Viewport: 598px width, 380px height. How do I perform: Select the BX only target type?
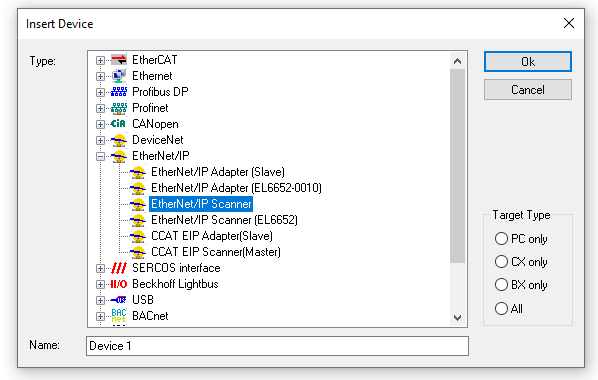click(x=501, y=285)
